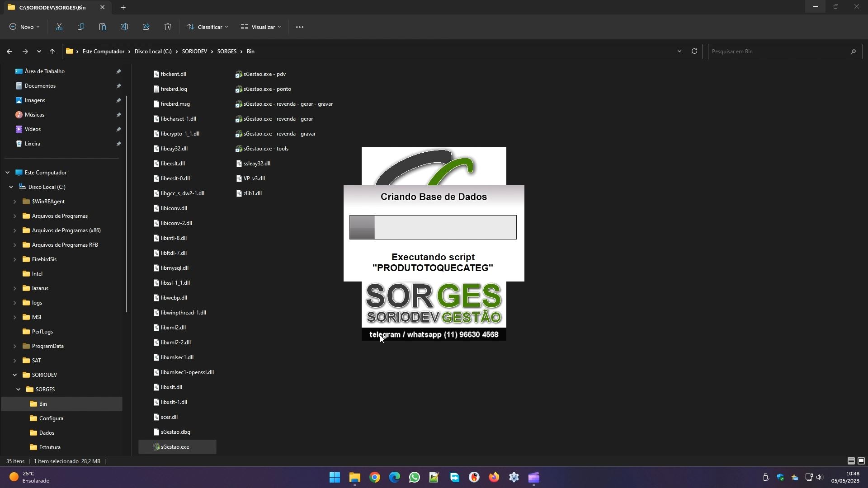The height and width of the screenshot is (488, 868).
Task: Click the Paste clipboard icon
Action: tap(103, 27)
